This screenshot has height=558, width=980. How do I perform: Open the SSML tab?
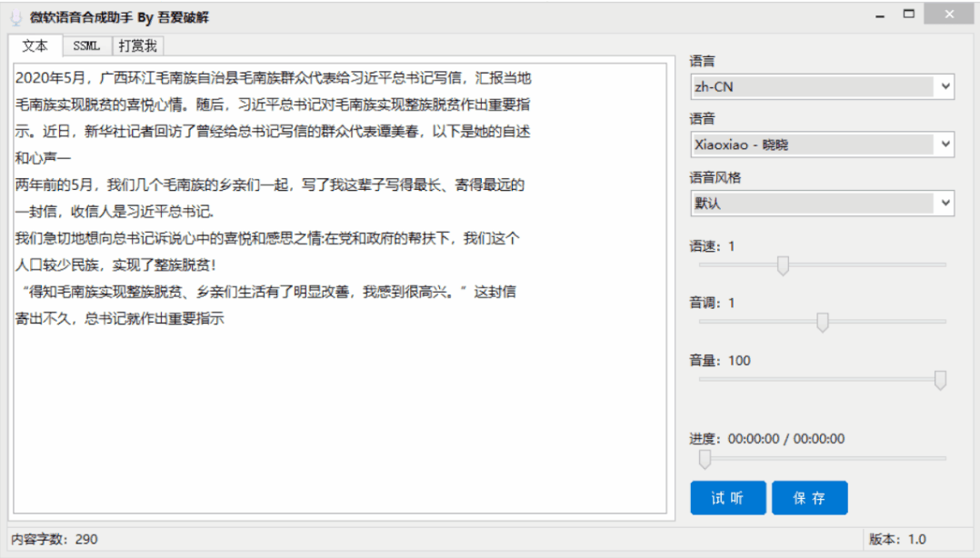[87, 46]
